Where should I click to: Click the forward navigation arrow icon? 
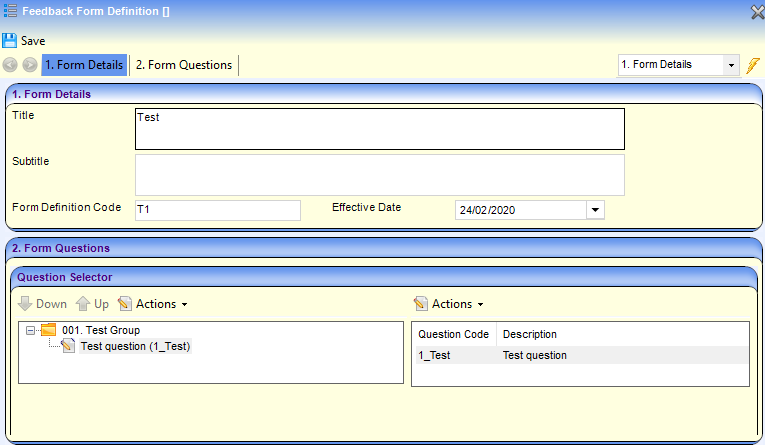coord(30,65)
